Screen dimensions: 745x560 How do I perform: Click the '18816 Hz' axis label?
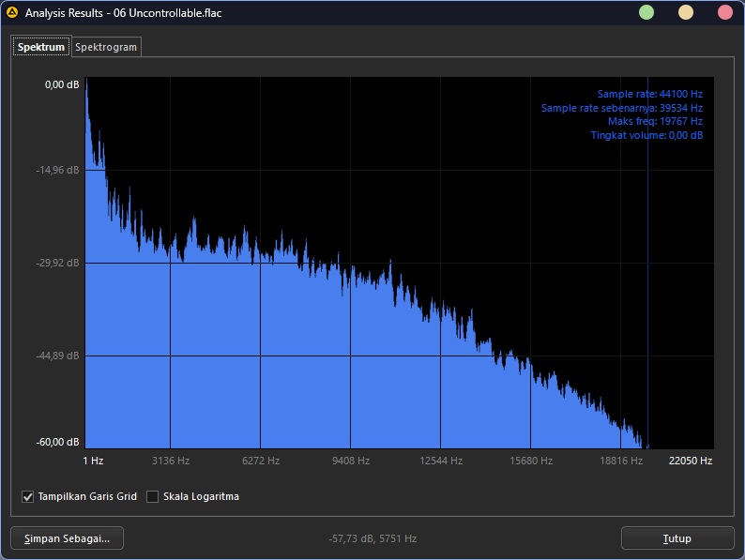click(621, 461)
